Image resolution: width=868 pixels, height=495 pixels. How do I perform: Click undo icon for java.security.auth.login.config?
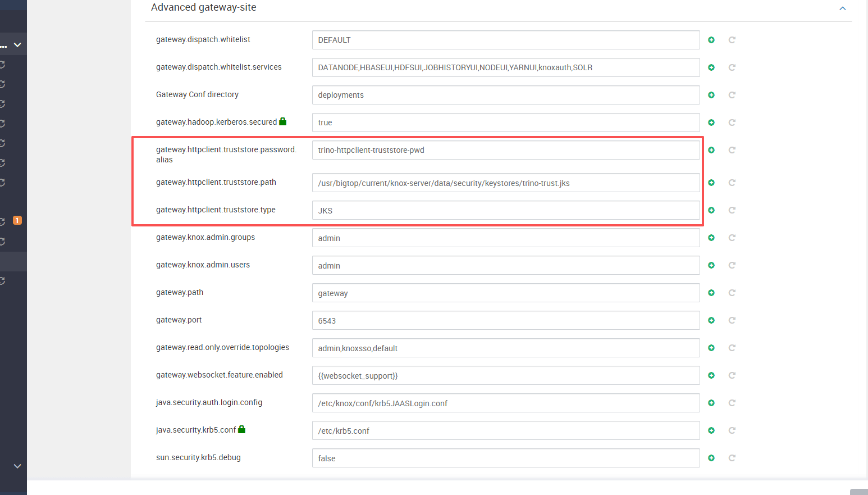point(732,403)
